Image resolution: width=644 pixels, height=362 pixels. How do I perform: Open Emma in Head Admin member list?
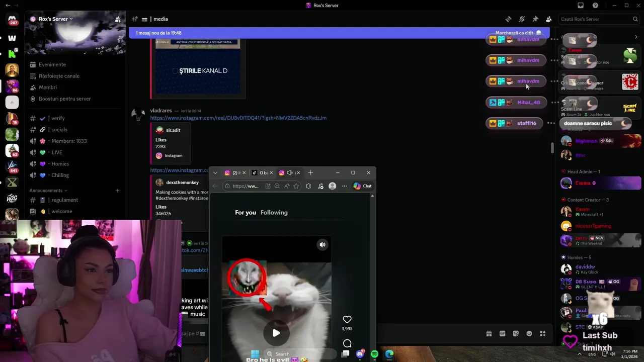[601, 184]
